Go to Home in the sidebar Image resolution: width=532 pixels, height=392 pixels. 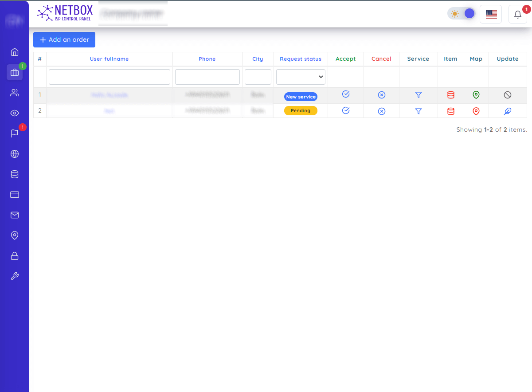(x=15, y=52)
